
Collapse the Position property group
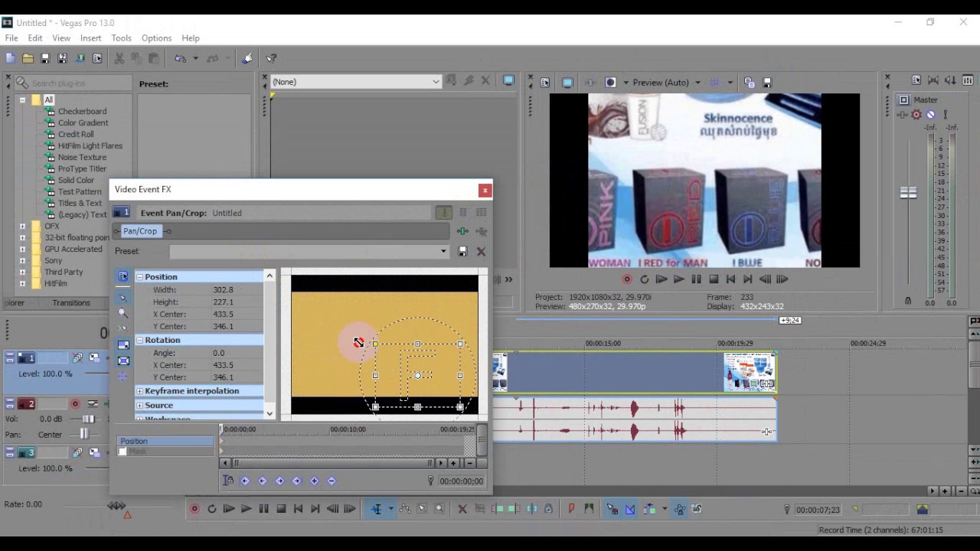[140, 277]
